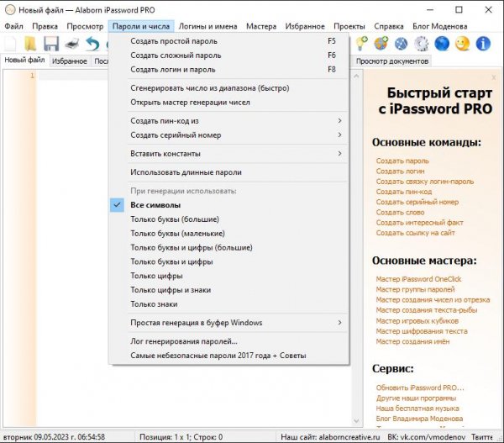This screenshot has width=504, height=443.
Task: Choose 'Только цифры' option
Action: click(x=229, y=276)
